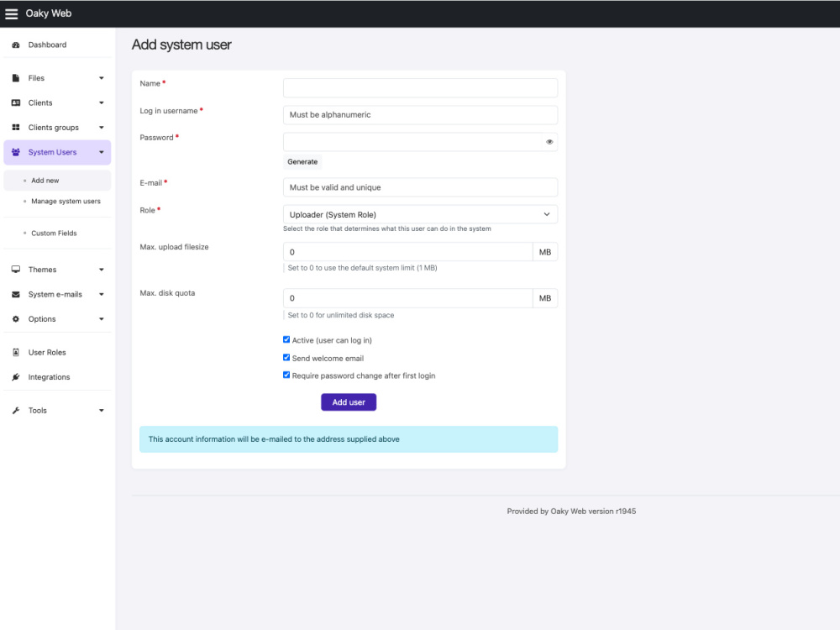Image resolution: width=840 pixels, height=630 pixels.
Task: Focus the Name input field
Action: [420, 88]
